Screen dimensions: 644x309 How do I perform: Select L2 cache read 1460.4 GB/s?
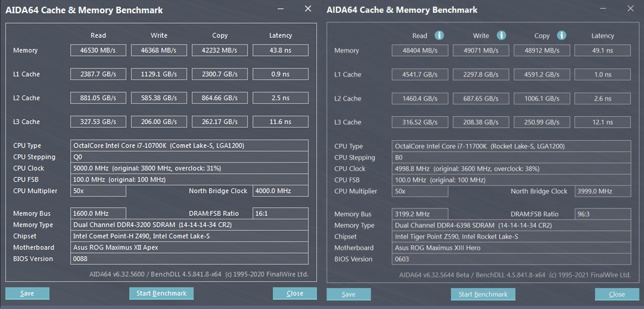[x=420, y=98]
